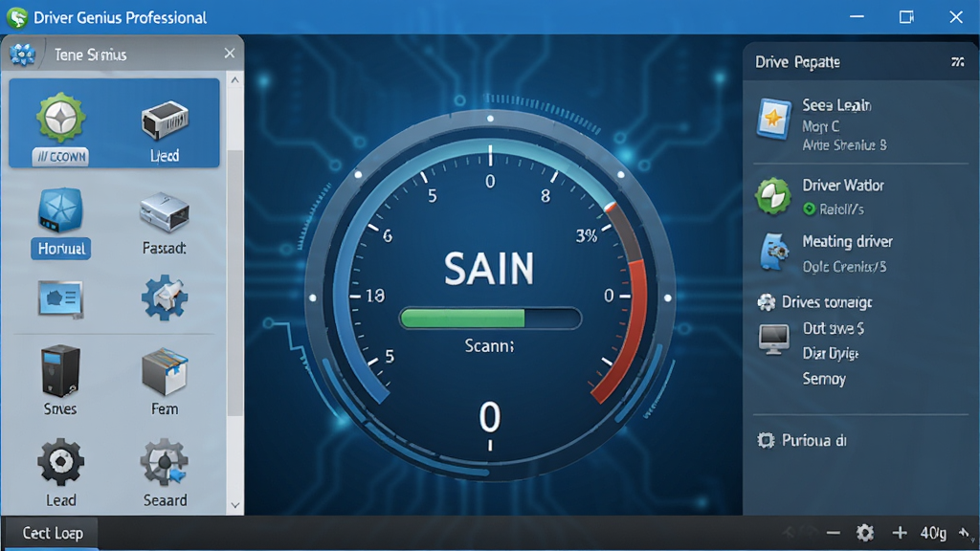Open the Drives tomaigc section
This screenshot has width=980, height=551.
(x=826, y=302)
